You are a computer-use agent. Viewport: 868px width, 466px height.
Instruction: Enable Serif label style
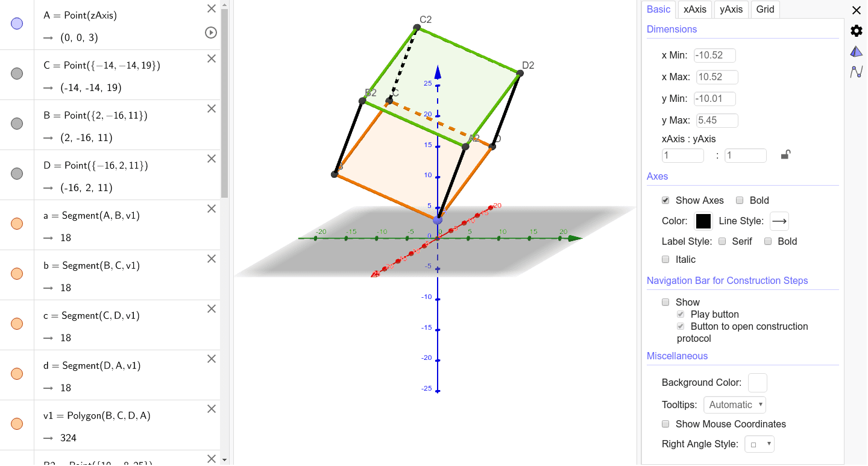[723, 241]
